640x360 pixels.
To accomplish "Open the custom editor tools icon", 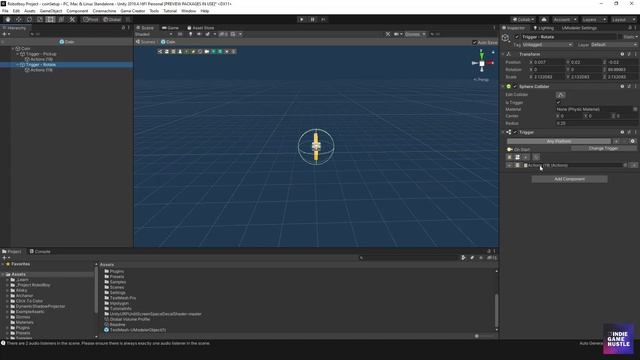I will 72,20.
